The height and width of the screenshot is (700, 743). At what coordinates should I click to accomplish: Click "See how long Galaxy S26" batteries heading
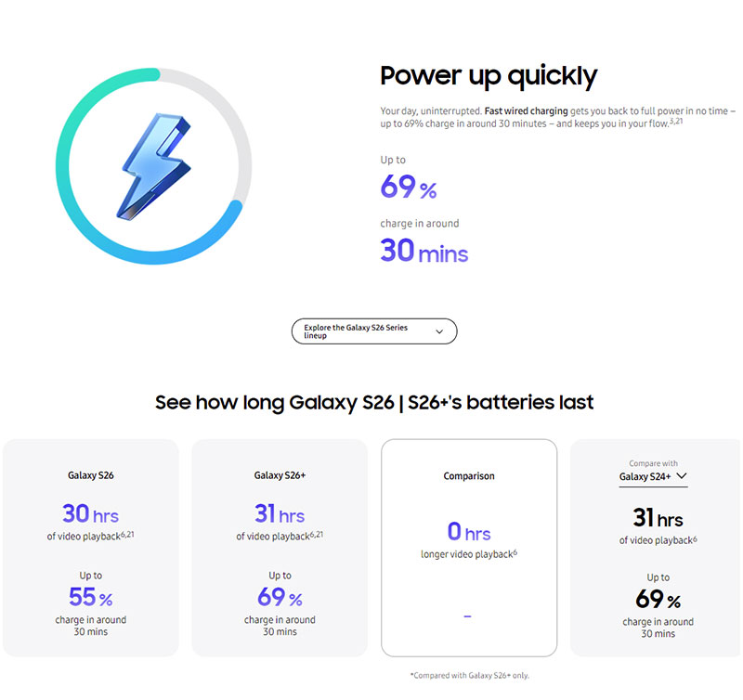374,402
